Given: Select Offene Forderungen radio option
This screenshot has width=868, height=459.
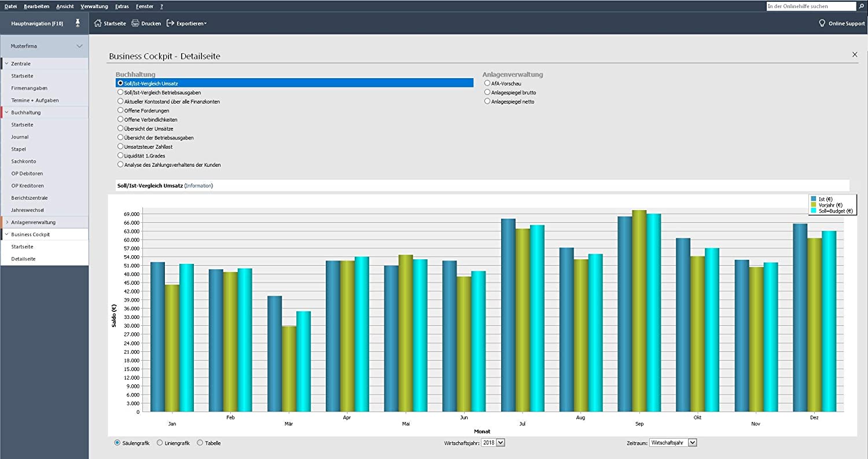Looking at the screenshot, I should (120, 110).
